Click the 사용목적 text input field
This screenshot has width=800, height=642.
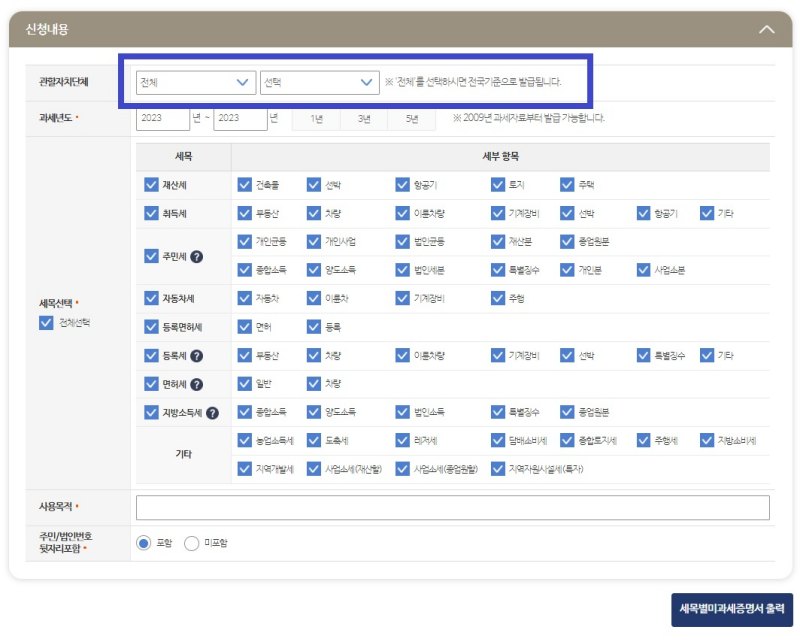point(453,508)
